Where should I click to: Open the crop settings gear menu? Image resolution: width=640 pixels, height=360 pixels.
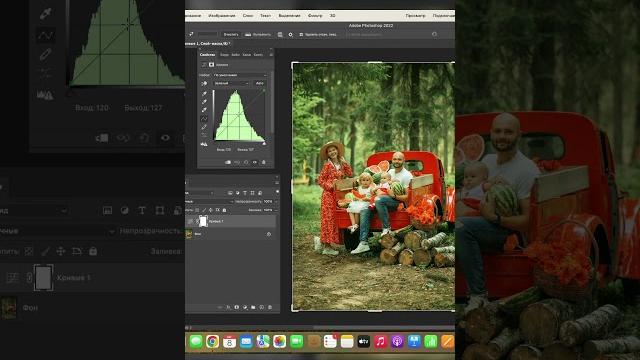click(291, 35)
